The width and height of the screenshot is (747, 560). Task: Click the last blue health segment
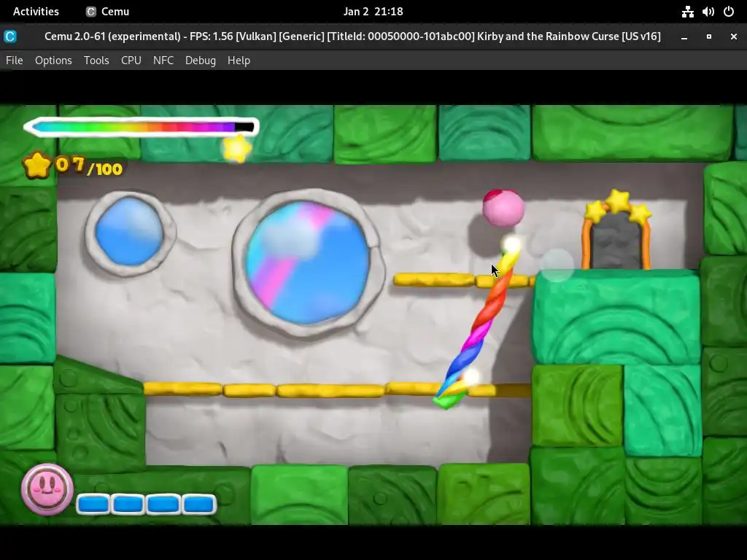[198, 505]
